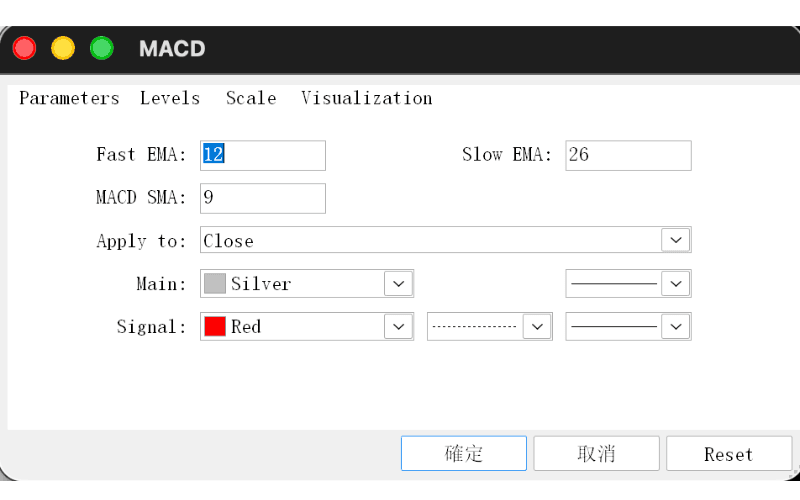The image size is (800, 500).
Task: Open the Scale tab
Action: click(251, 98)
